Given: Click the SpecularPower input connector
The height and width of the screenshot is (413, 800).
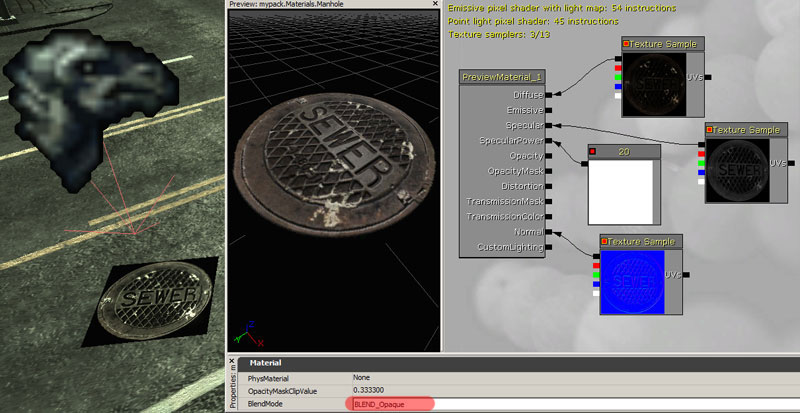Looking at the screenshot, I should pos(548,140).
